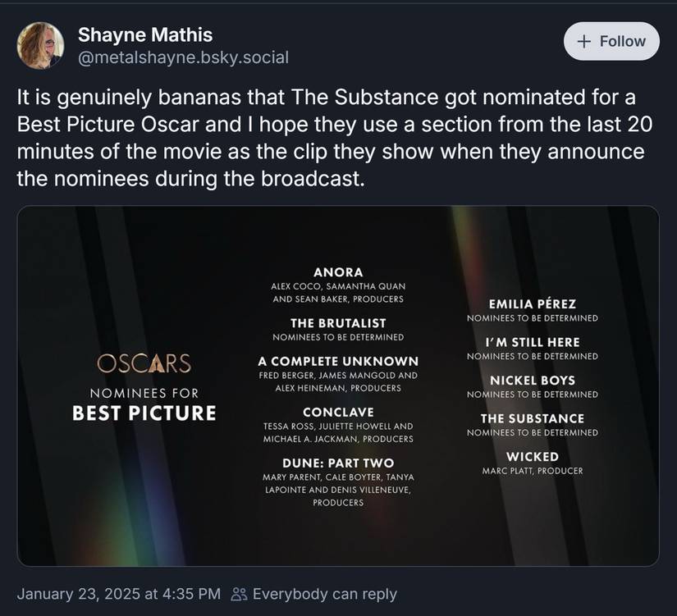Click the Everybody can reply label

[323, 594]
